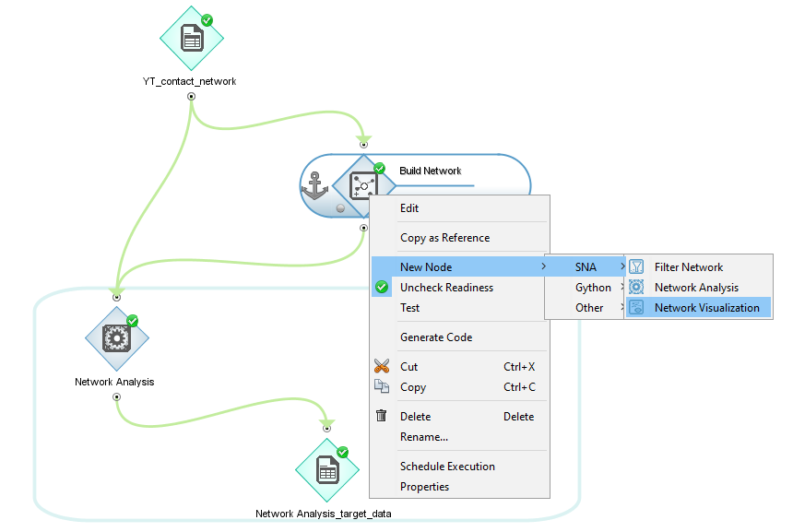Image resolution: width=793 pixels, height=532 pixels.
Task: Click the anchor icon on Build Network
Action: (x=315, y=186)
